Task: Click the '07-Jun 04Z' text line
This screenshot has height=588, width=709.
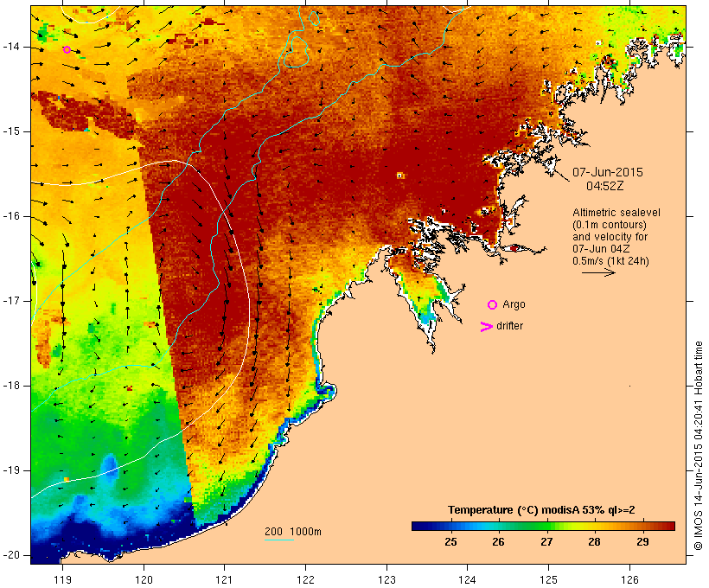Action: [x=602, y=249]
